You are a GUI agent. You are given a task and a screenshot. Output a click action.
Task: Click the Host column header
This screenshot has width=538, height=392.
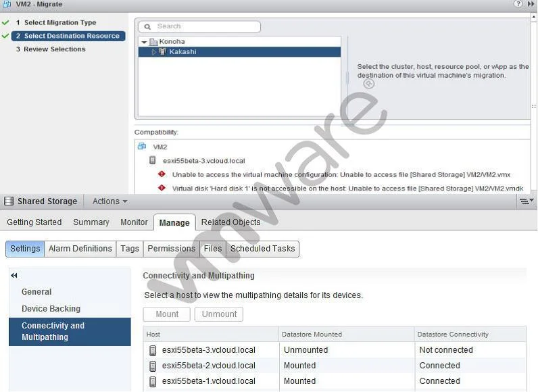point(211,335)
